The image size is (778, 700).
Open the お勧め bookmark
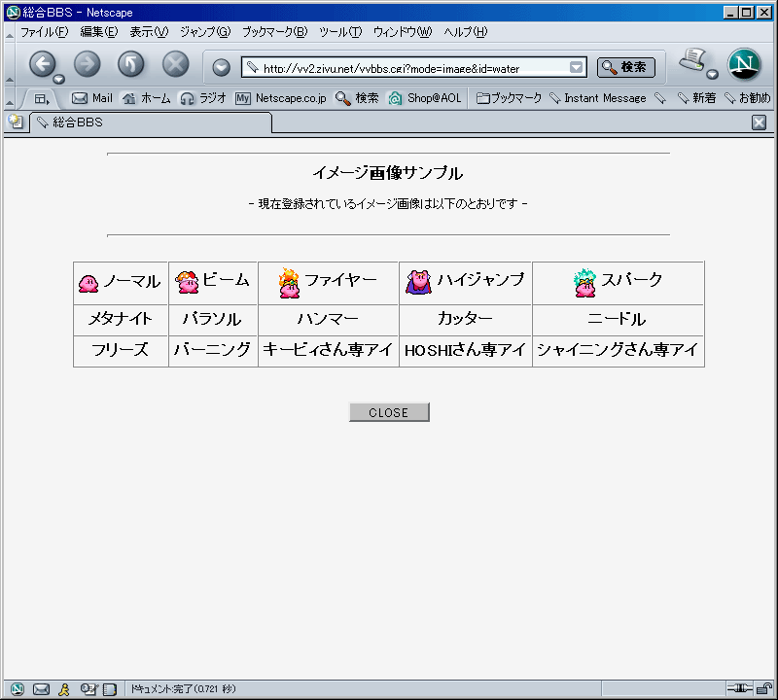coord(748,98)
